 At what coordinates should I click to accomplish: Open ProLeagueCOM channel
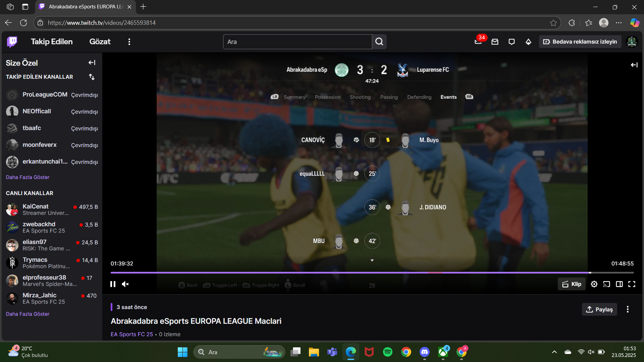coord(52,95)
